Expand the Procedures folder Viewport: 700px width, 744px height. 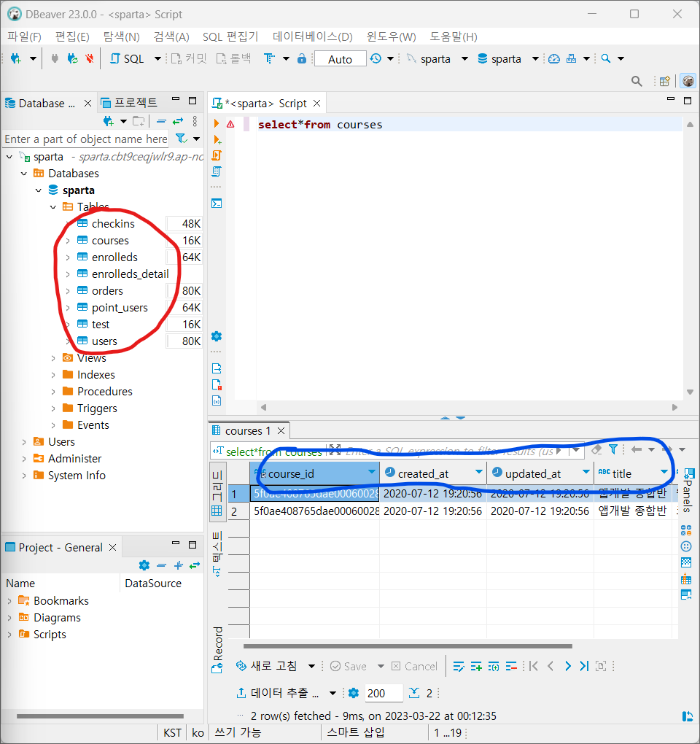(53, 392)
